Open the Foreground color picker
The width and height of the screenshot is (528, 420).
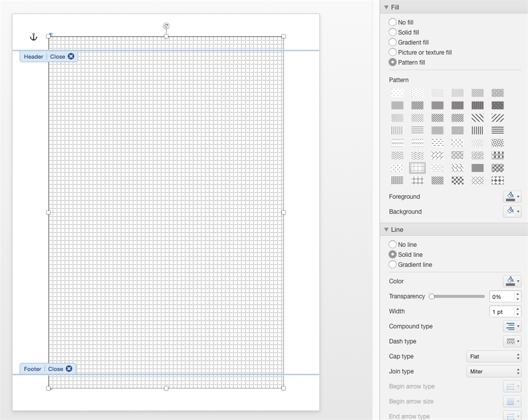pos(511,196)
